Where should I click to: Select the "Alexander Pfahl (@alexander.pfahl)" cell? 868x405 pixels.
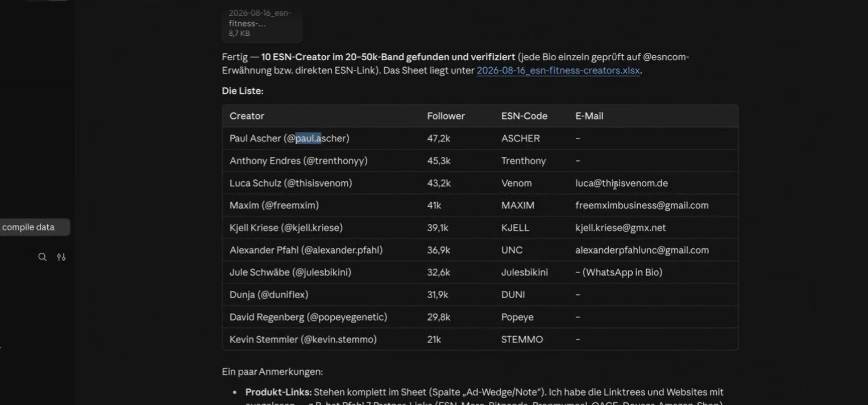pyautogui.click(x=306, y=250)
